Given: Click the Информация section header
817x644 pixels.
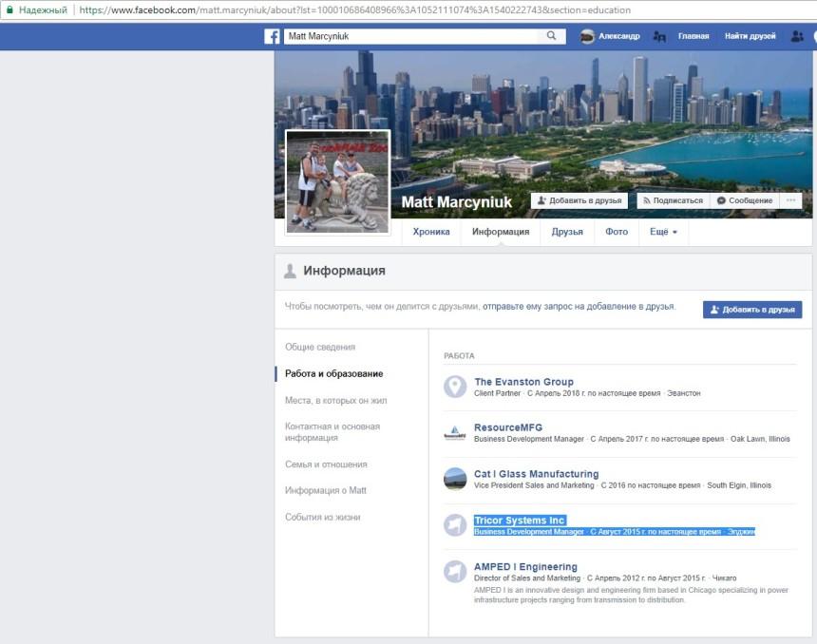Looking at the screenshot, I should pos(345,271).
